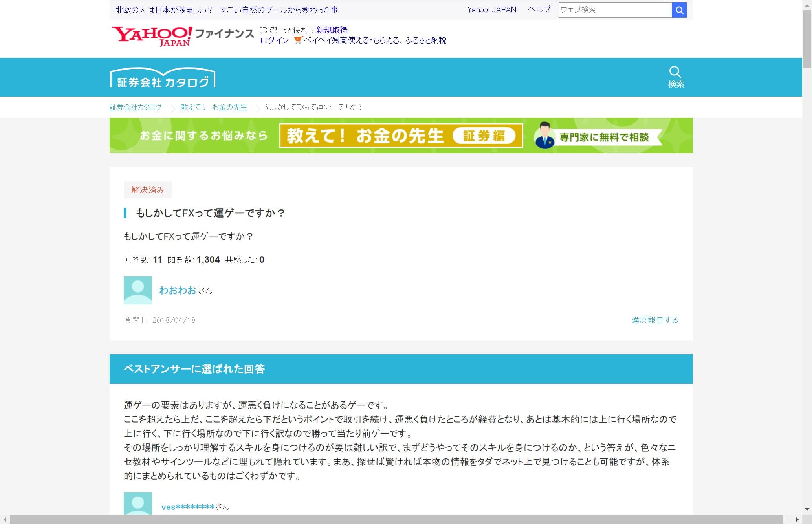Click the vertical scrollbar down arrow
Viewport: 812px width, 524px height.
[x=807, y=509]
